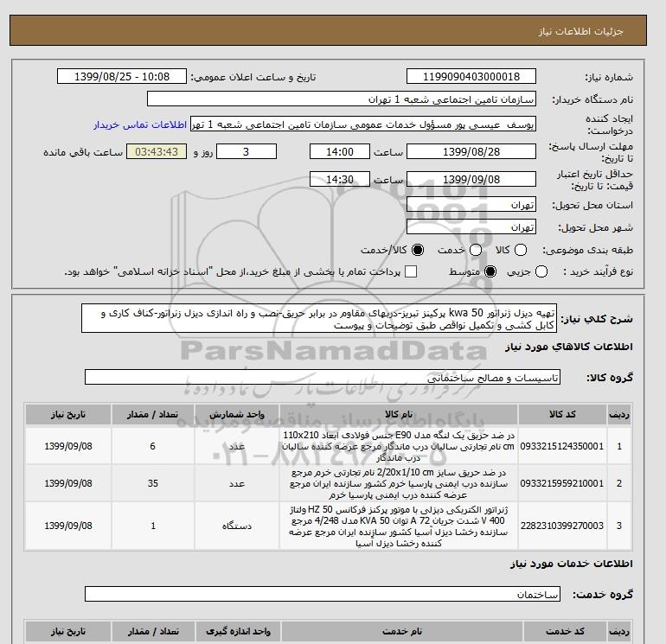Click the نام کالا column header
666x644 pixels.
399,414
